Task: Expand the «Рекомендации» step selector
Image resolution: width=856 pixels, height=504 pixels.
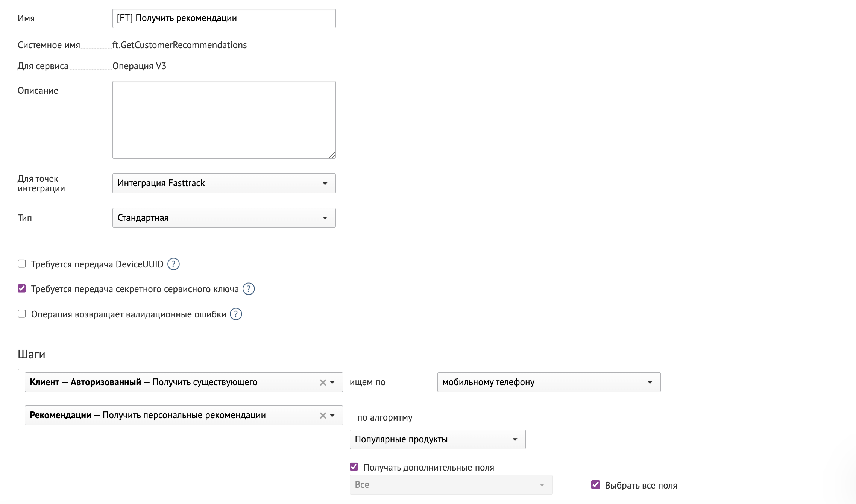Action: 332,415
